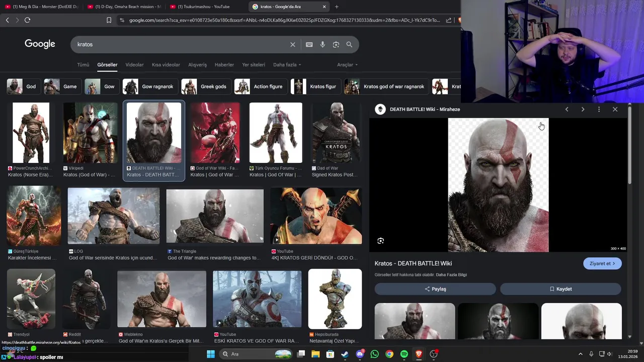Open WhatsApp from the taskbar
The height and width of the screenshot is (362, 644).
[374, 354]
